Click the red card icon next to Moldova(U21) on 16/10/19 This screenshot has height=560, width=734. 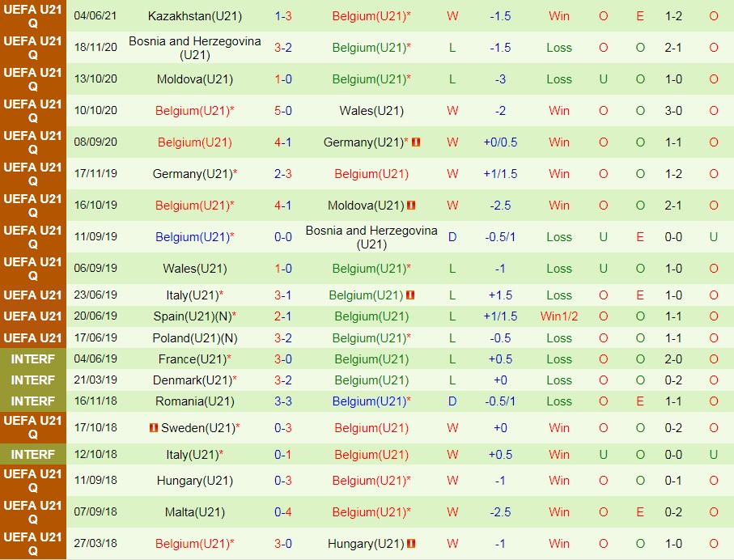coord(411,206)
